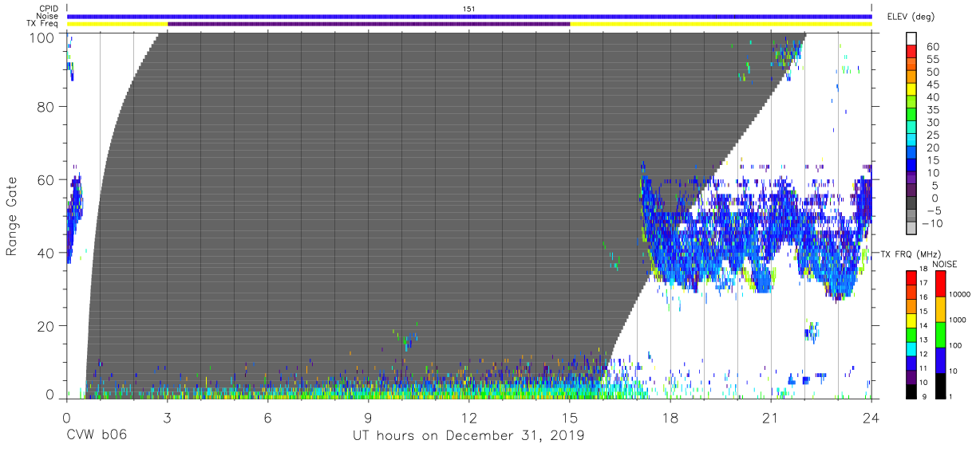Pick the black block in the TX FRQ color scale
Image resolution: width=980 pixels, height=452 pixels.
(911, 391)
